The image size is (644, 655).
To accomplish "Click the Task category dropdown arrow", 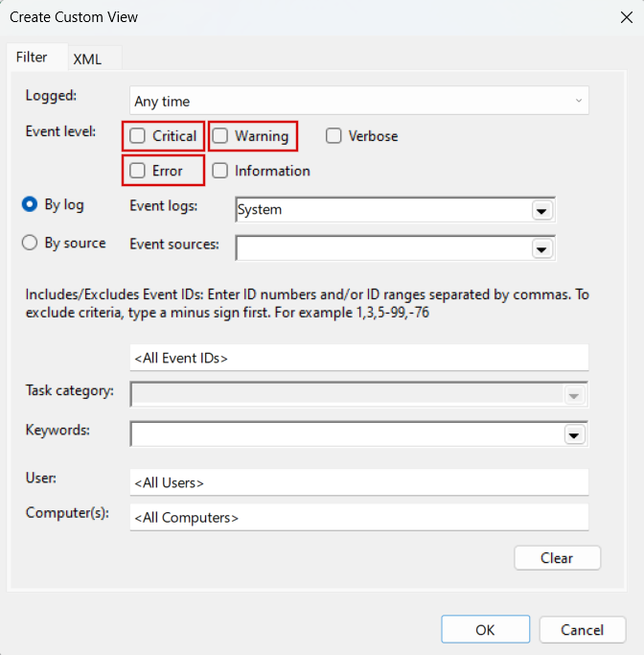I will tap(574, 395).
